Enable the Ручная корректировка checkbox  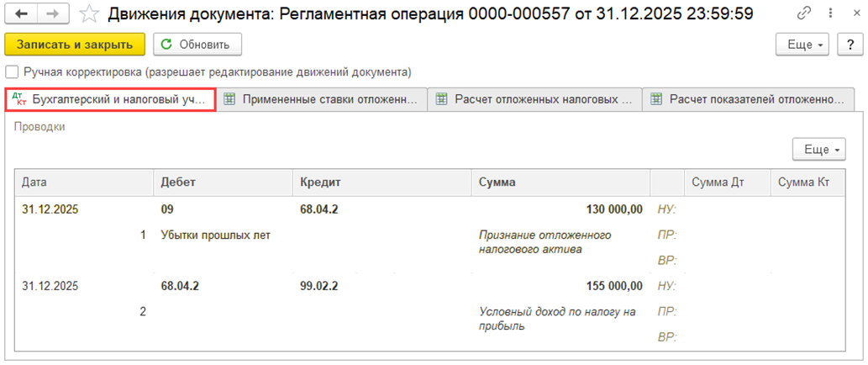pyautogui.click(x=12, y=72)
